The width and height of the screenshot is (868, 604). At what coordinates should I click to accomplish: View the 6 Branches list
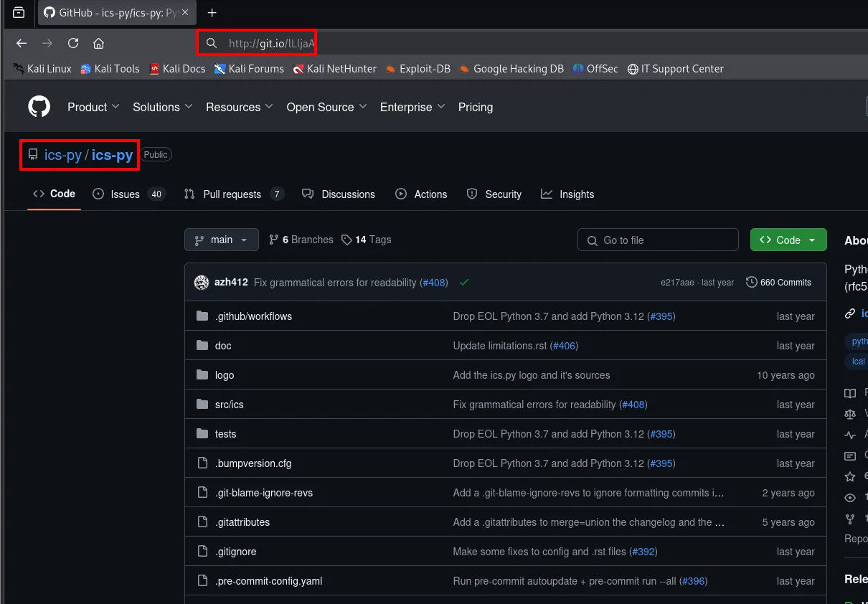click(x=301, y=240)
